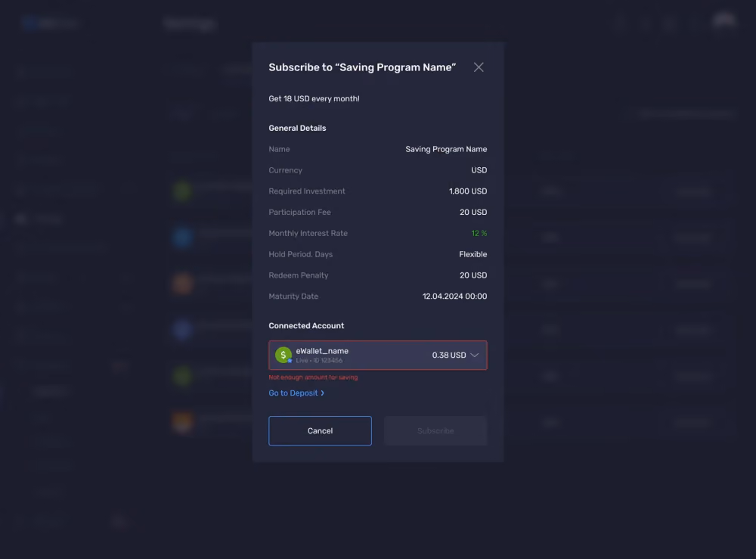This screenshot has height=559, width=756.
Task: Click the Cancel button
Action: pyautogui.click(x=320, y=430)
